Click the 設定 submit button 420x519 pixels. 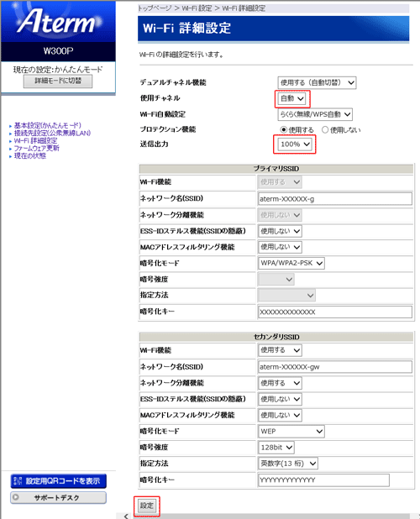pos(147,506)
